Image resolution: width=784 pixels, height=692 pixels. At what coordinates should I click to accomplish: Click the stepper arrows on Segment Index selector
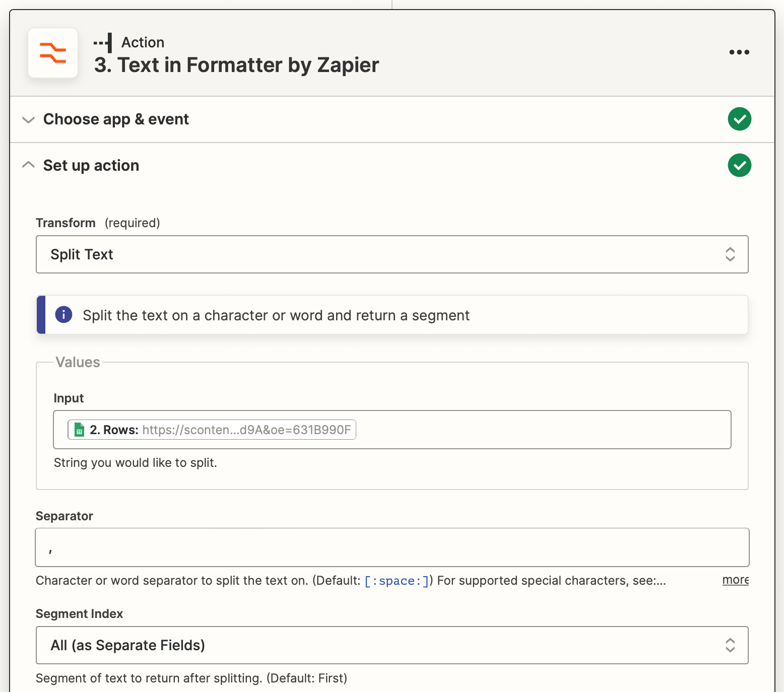730,645
